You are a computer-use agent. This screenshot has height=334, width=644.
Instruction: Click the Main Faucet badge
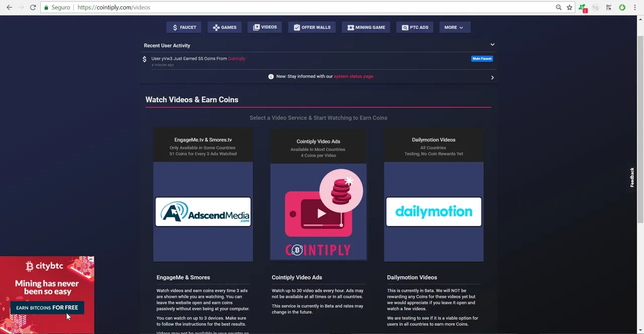click(482, 59)
